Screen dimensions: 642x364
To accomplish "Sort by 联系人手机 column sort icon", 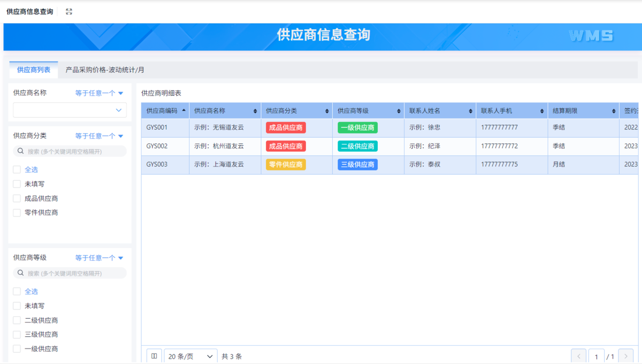I will [542, 111].
